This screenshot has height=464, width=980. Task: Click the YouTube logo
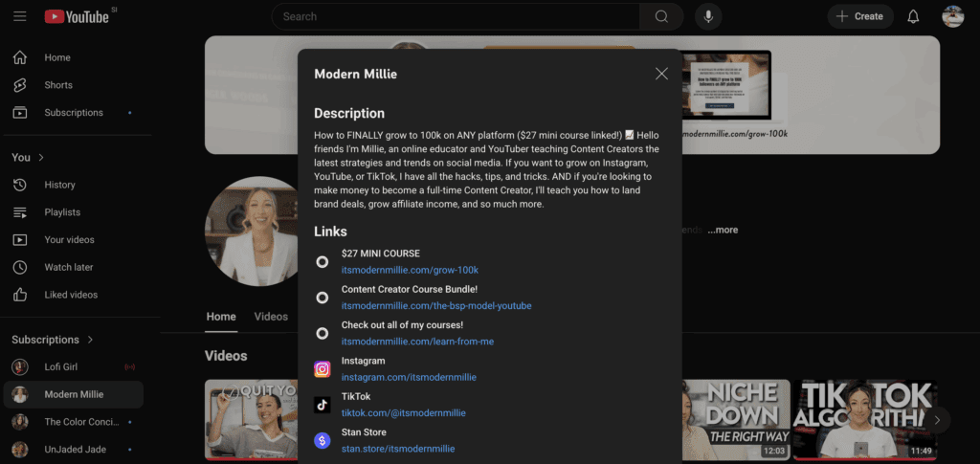(x=75, y=16)
